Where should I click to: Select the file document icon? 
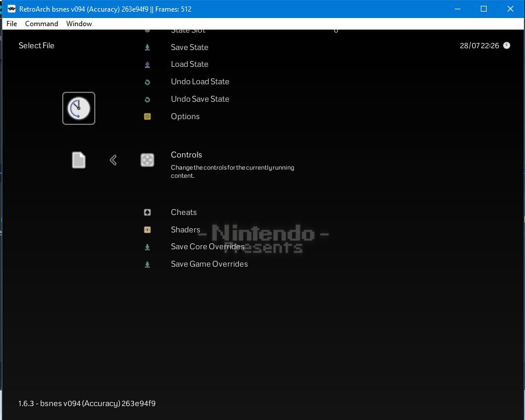pyautogui.click(x=78, y=160)
